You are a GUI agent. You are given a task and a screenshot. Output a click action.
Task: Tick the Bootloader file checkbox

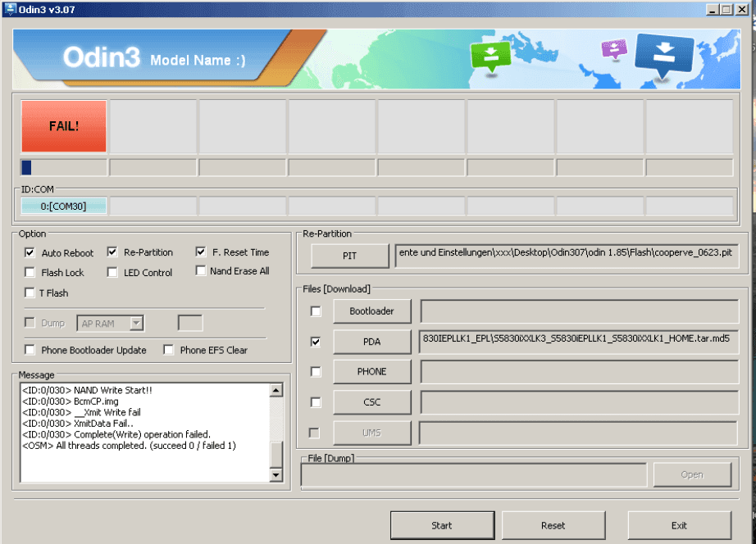[x=316, y=311]
